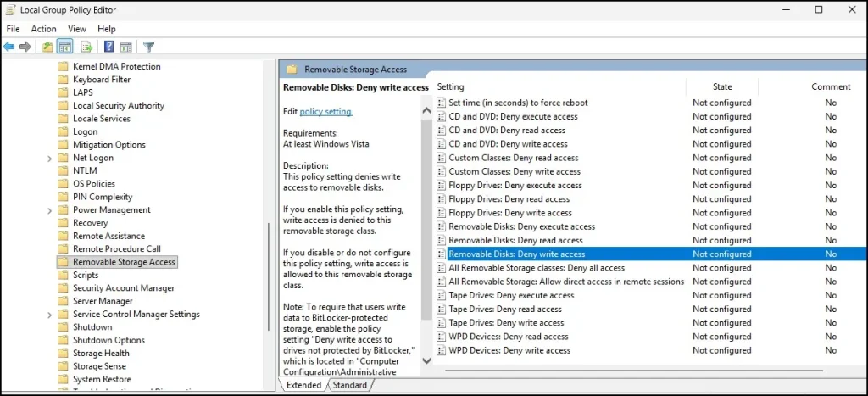Select System Restore in tree
The width and height of the screenshot is (868, 396).
[103, 379]
